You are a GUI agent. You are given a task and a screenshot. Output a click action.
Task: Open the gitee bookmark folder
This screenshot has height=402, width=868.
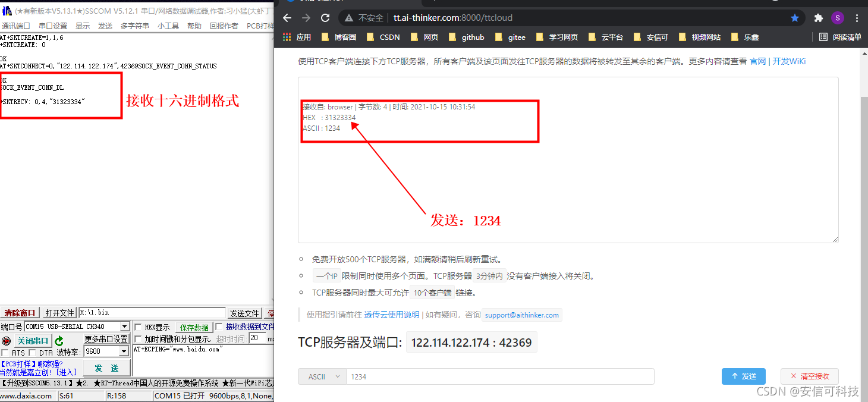[510, 37]
